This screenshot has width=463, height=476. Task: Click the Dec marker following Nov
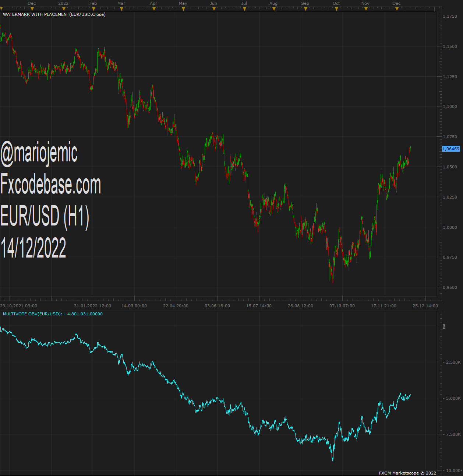[x=396, y=3]
